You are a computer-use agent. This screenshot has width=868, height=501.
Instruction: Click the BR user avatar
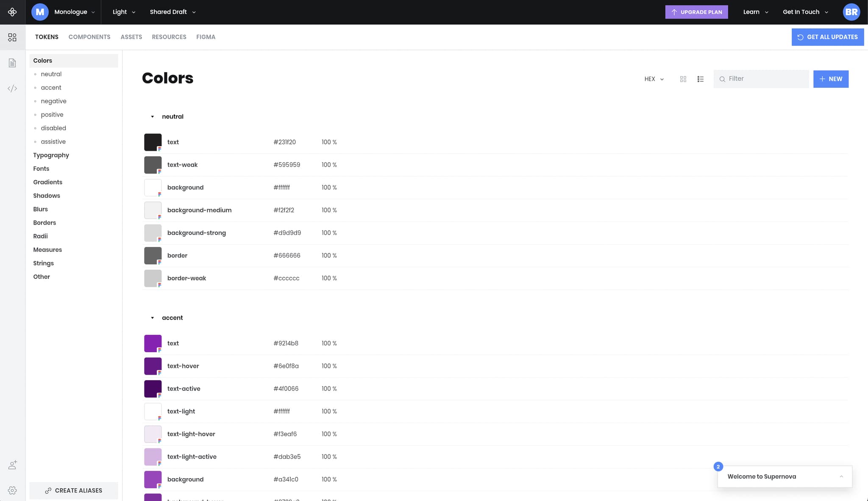pyautogui.click(x=851, y=12)
